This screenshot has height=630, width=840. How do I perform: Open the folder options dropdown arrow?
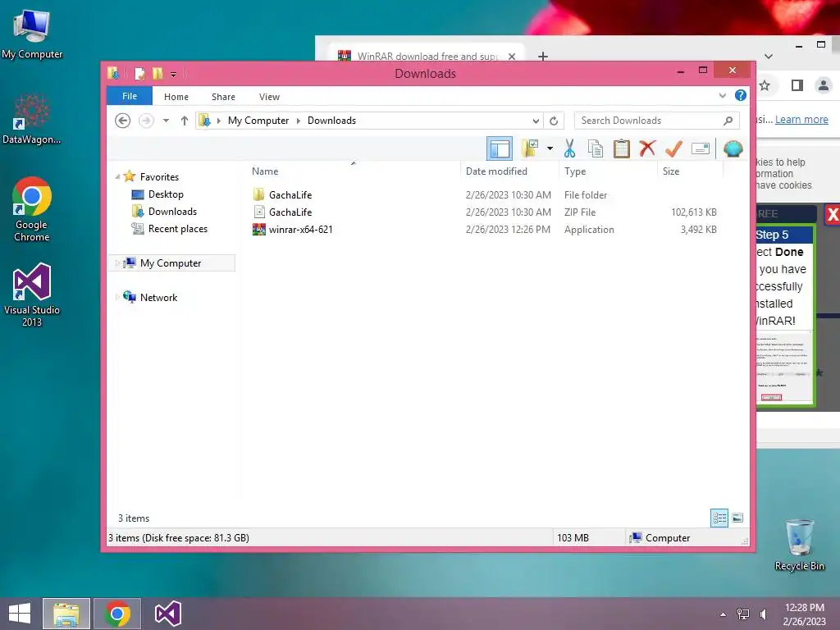(x=550, y=148)
